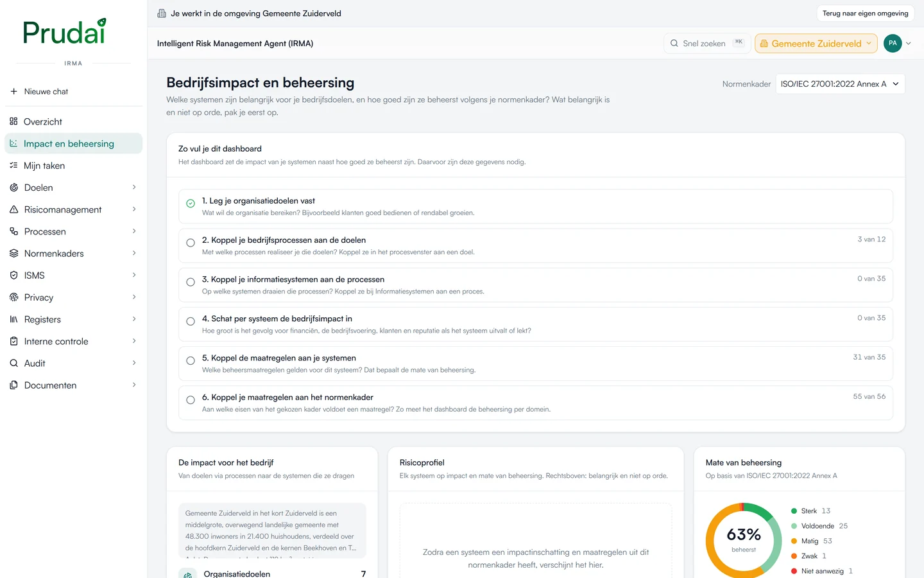Click the Overzicht grid icon

(x=13, y=121)
